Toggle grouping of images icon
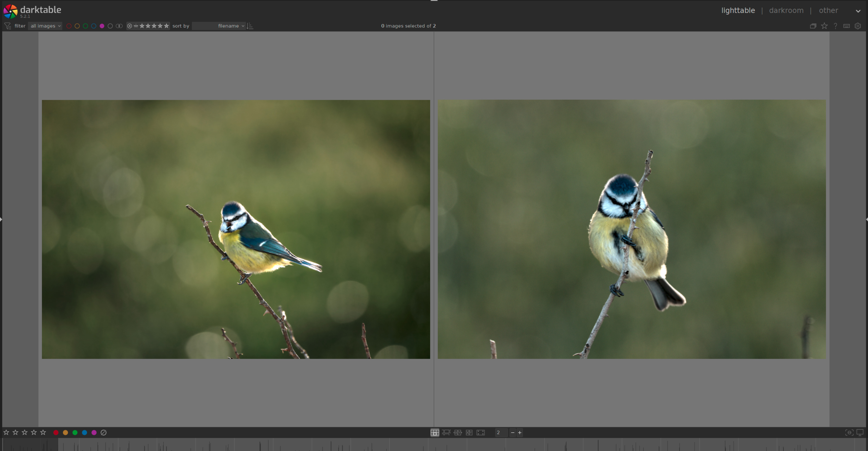868x451 pixels. pyautogui.click(x=813, y=26)
